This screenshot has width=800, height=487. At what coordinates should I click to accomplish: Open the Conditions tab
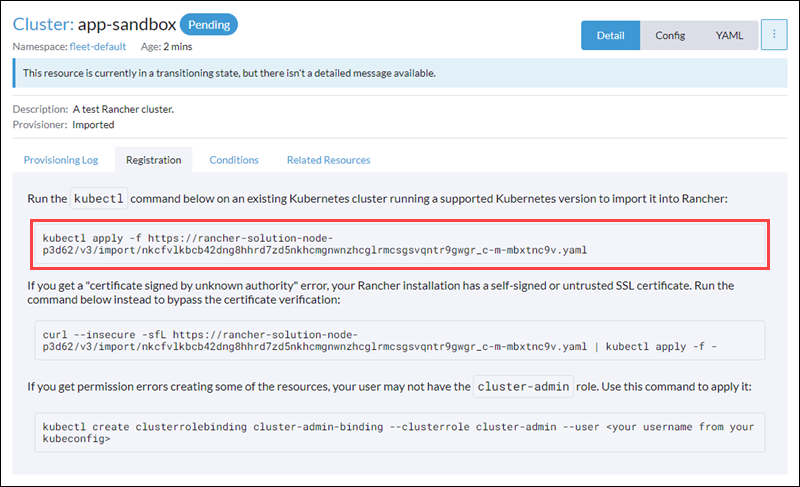(x=234, y=160)
